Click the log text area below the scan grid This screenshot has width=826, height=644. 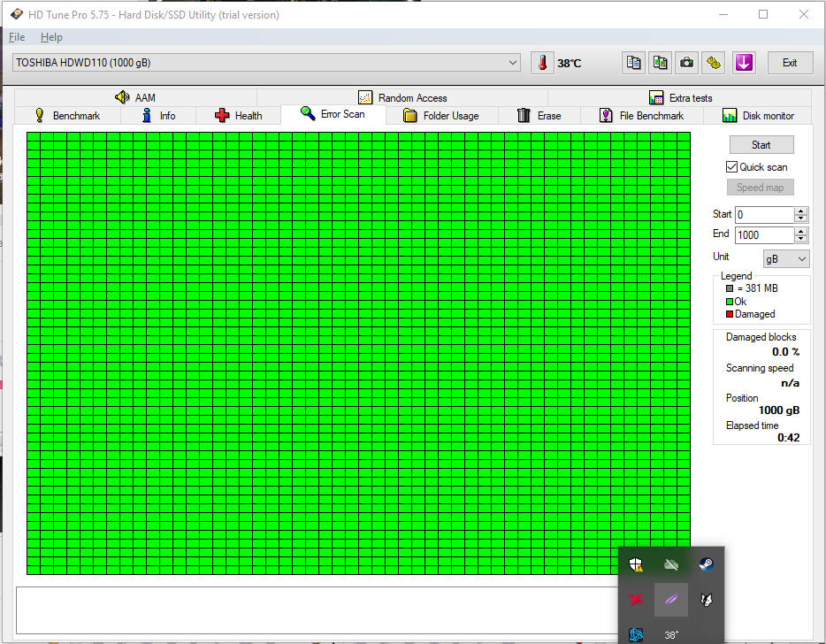(317, 610)
